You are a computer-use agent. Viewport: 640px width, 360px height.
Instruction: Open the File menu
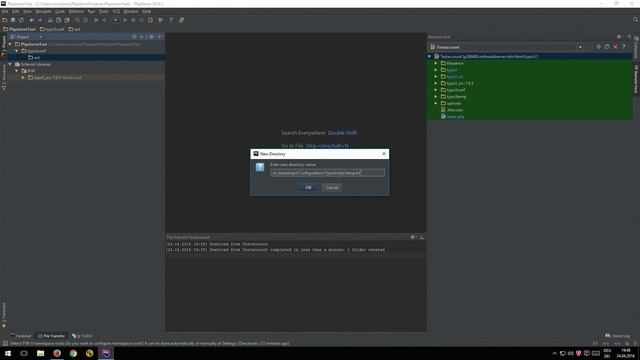click(x=5, y=11)
